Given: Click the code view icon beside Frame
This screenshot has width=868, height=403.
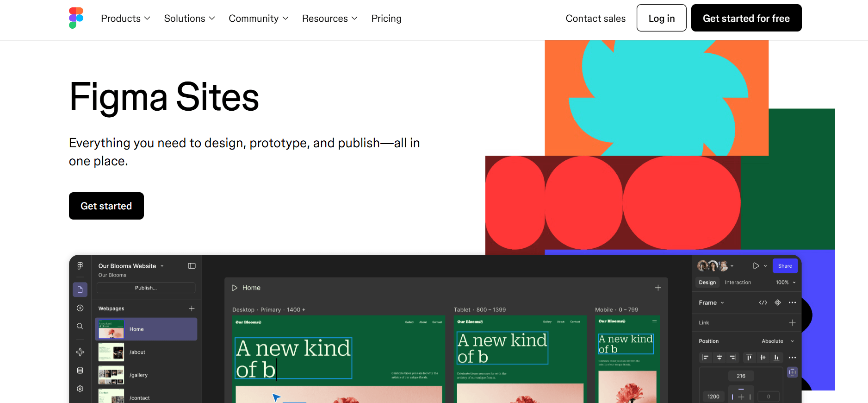Looking at the screenshot, I should pyautogui.click(x=763, y=302).
